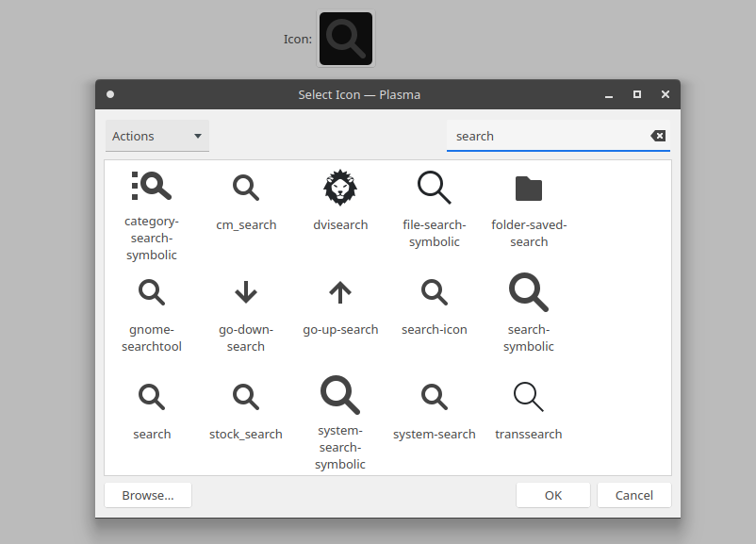Confirm selection with OK button
Image resolution: width=756 pixels, height=544 pixels.
click(553, 495)
